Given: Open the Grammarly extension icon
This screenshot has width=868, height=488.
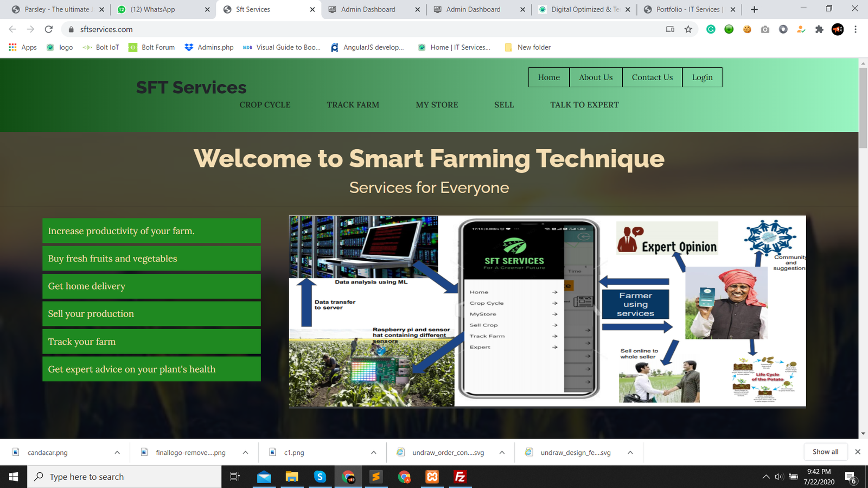Looking at the screenshot, I should pyautogui.click(x=711, y=29).
